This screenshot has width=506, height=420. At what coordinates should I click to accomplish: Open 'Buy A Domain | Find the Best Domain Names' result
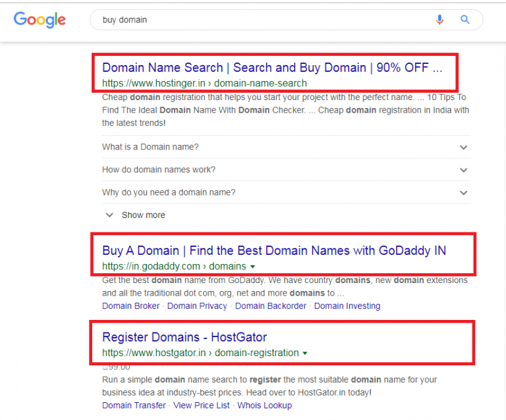[x=274, y=250]
